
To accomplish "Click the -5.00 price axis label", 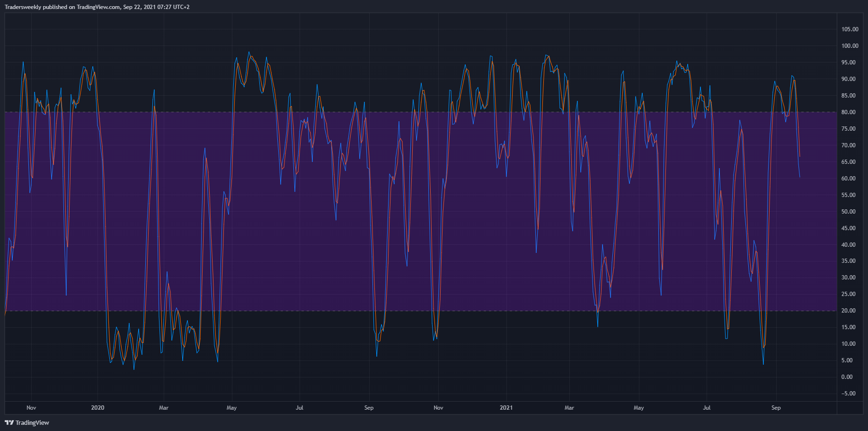I will pos(847,394).
